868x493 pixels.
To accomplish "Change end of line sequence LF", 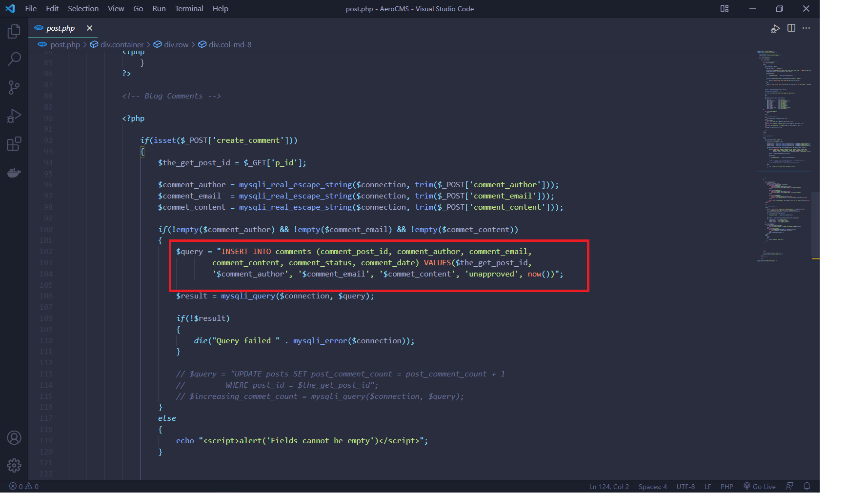I will pos(707,487).
